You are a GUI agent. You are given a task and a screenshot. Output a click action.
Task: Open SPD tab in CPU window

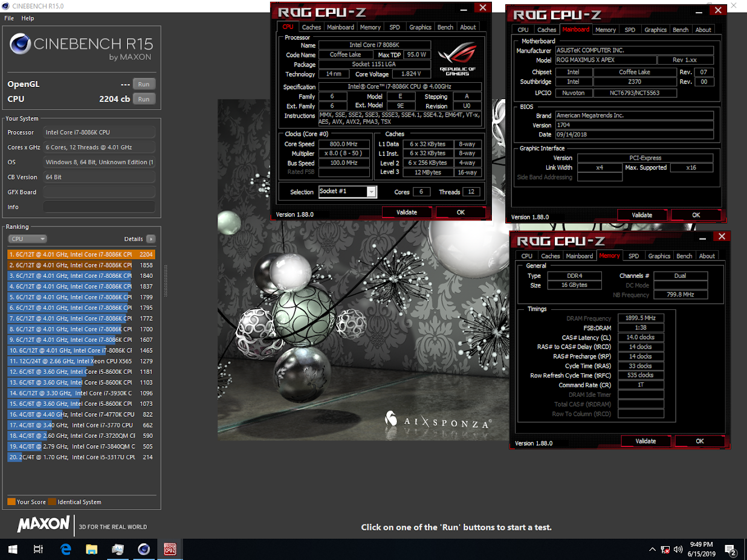click(x=395, y=27)
